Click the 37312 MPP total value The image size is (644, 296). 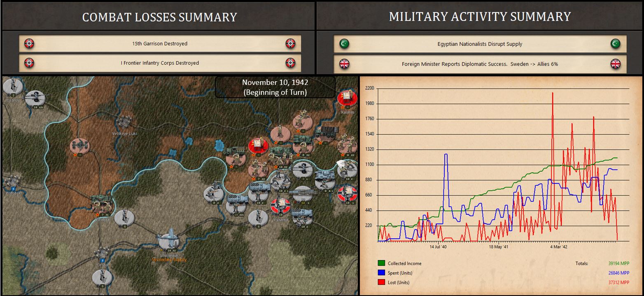619,282
